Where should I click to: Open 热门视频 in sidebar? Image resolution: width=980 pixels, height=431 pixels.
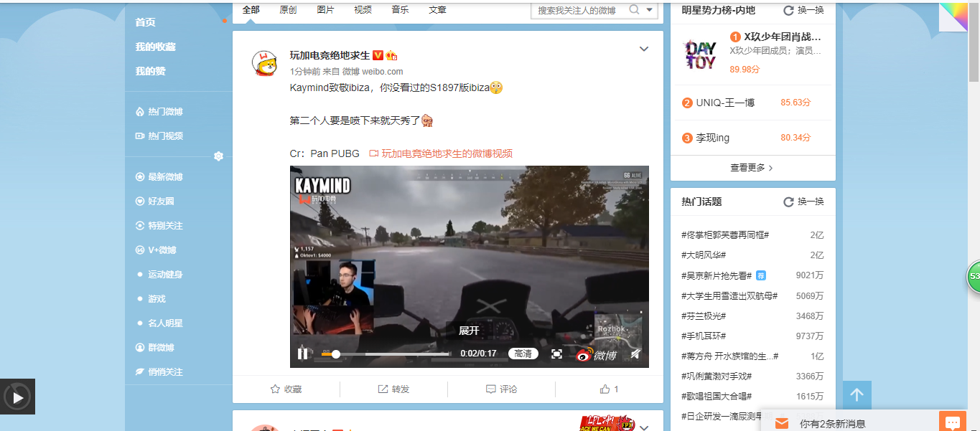pyautogui.click(x=159, y=136)
